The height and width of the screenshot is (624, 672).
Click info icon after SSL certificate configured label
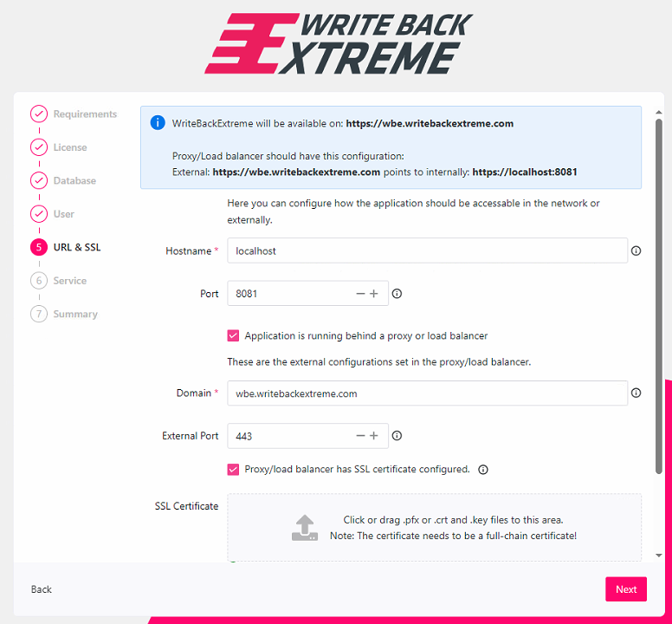(x=483, y=470)
